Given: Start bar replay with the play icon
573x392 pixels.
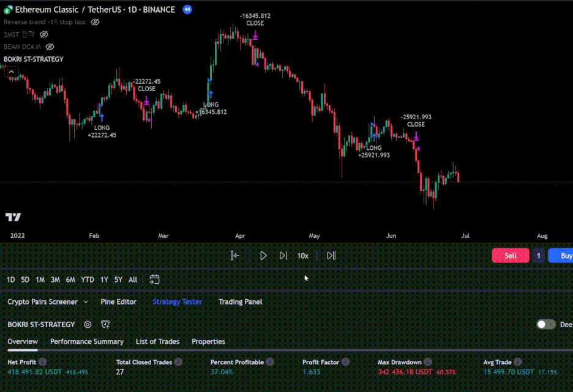Looking at the screenshot, I should [263, 256].
